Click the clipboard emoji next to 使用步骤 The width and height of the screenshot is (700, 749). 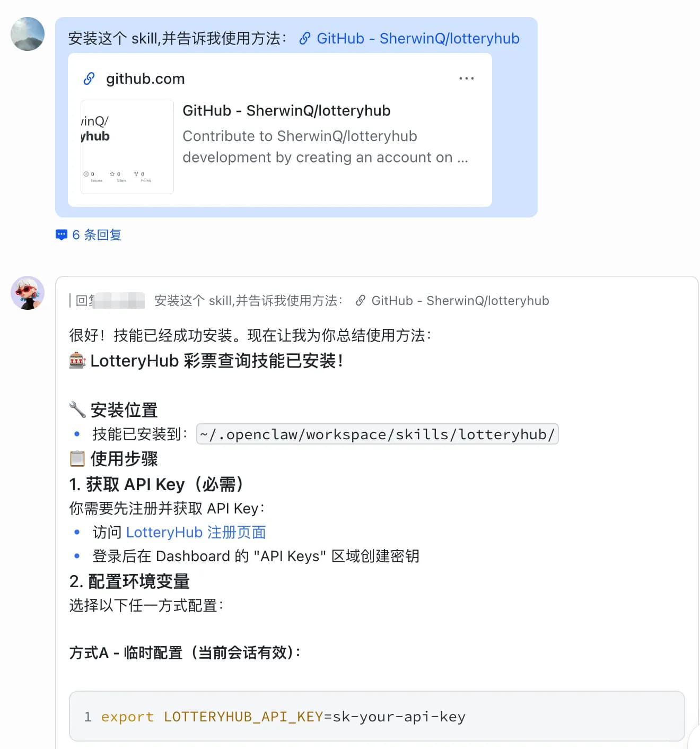[77, 458]
